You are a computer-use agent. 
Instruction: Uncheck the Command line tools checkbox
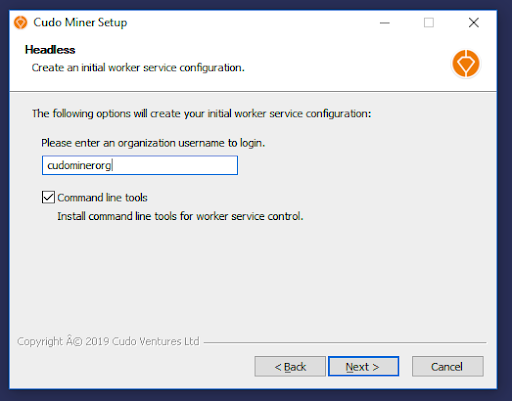click(48, 197)
